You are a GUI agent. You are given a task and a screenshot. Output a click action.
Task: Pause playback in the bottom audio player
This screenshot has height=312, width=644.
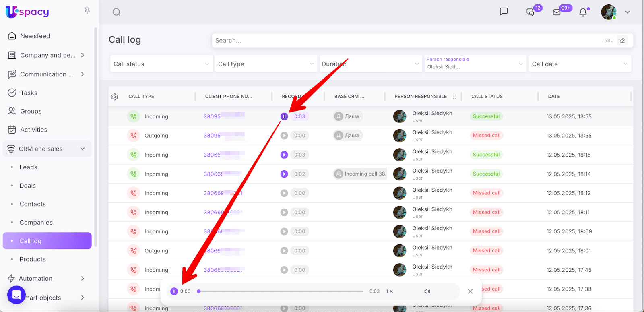(174, 291)
